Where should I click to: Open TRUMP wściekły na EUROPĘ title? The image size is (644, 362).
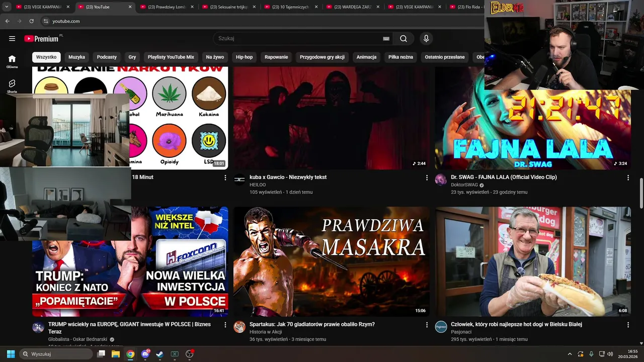(x=129, y=328)
